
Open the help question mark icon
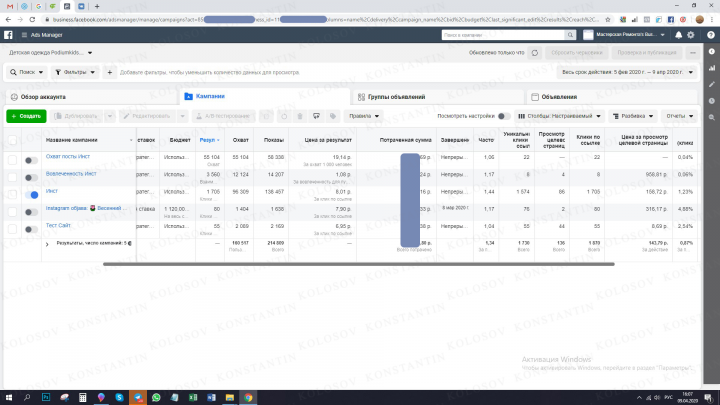click(x=711, y=35)
